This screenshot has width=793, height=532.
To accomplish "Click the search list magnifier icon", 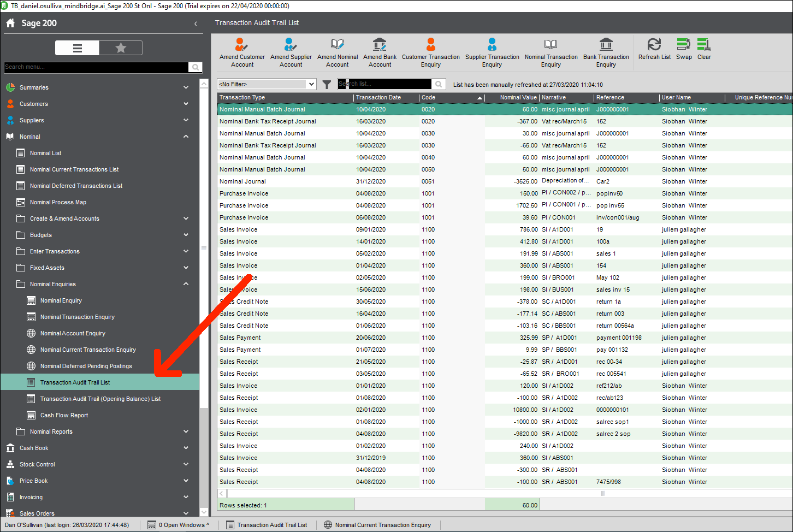I will point(438,84).
